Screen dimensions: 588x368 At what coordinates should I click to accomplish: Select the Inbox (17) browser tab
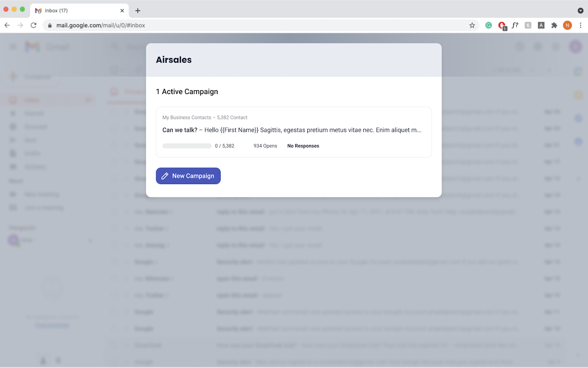79,11
